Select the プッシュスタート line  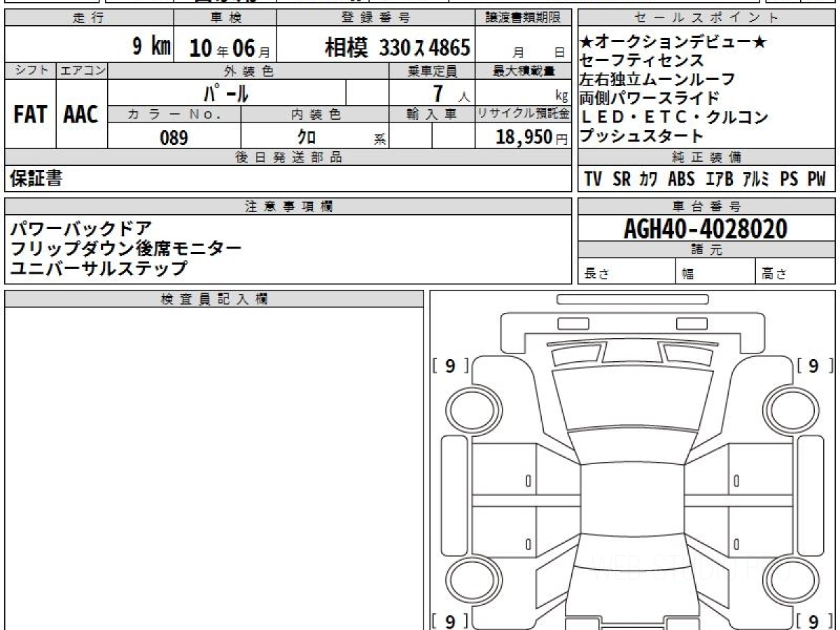coord(640,136)
